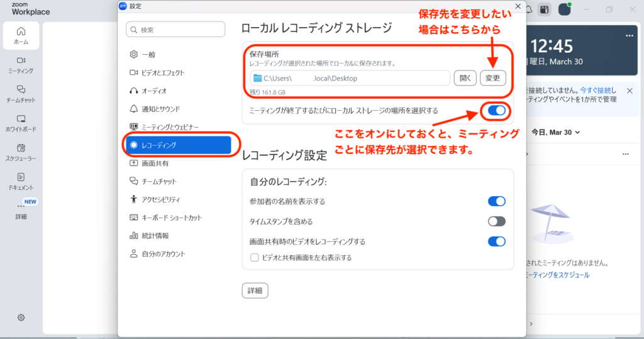Open the Whiteboard sidebar icon
Viewport: 644px width, 339px height.
tap(21, 122)
